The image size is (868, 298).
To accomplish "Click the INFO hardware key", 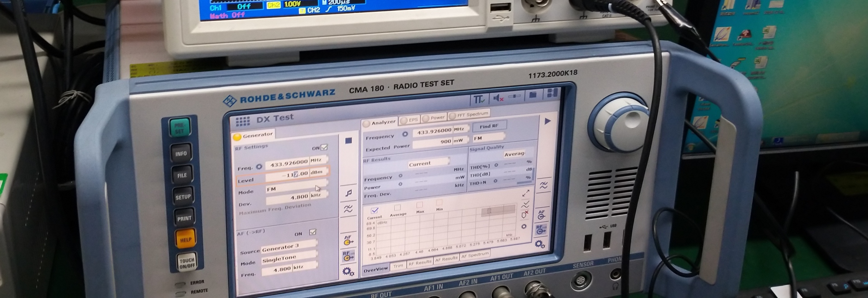I will tap(181, 153).
